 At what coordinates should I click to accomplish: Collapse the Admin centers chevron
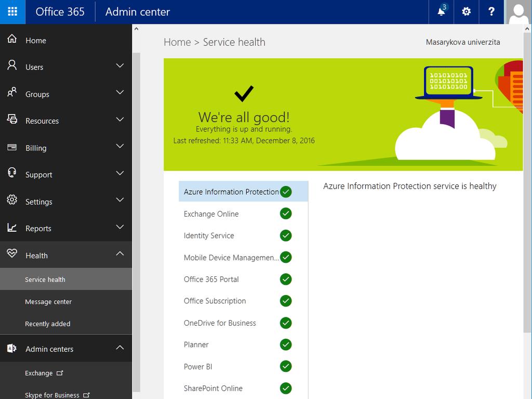tap(120, 348)
